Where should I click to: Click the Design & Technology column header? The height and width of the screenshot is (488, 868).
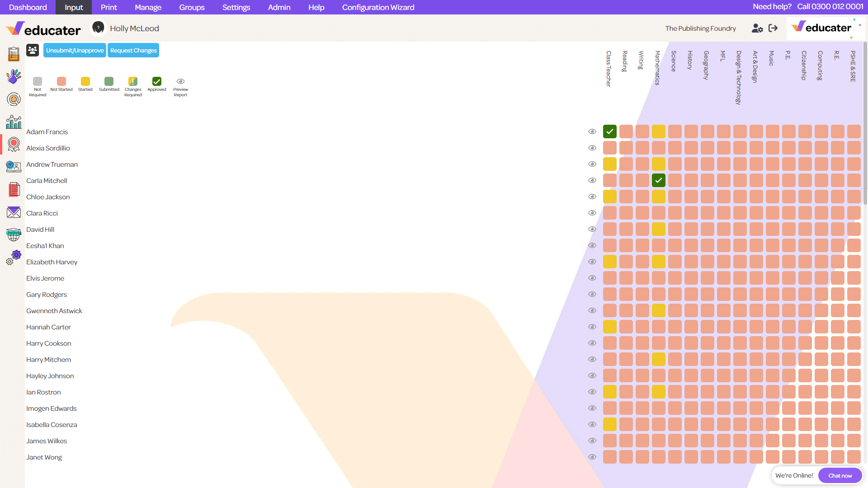[x=739, y=78]
